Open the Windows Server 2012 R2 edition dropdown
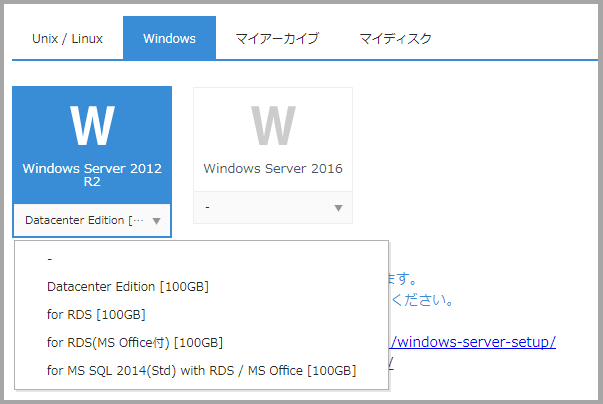The width and height of the screenshot is (603, 404). point(92,220)
